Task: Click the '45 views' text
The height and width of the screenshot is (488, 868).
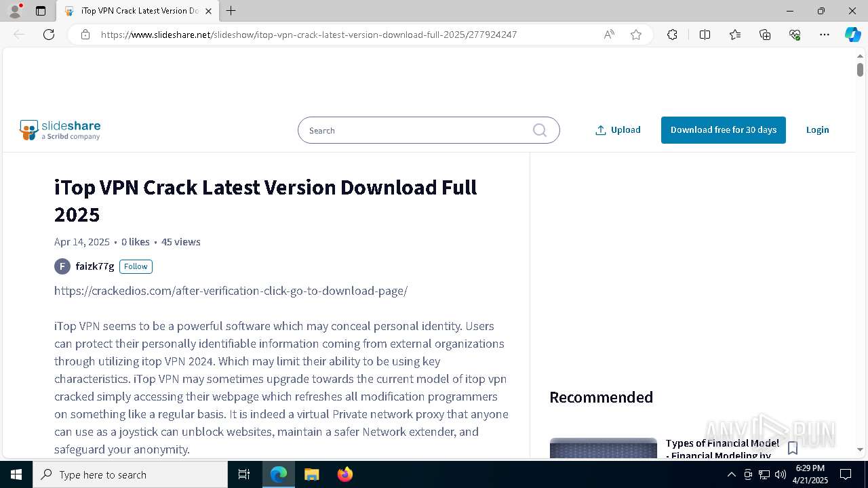Action: tap(181, 242)
